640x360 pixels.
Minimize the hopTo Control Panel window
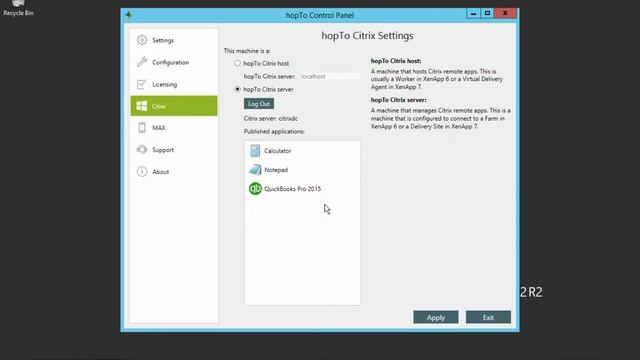(x=473, y=13)
